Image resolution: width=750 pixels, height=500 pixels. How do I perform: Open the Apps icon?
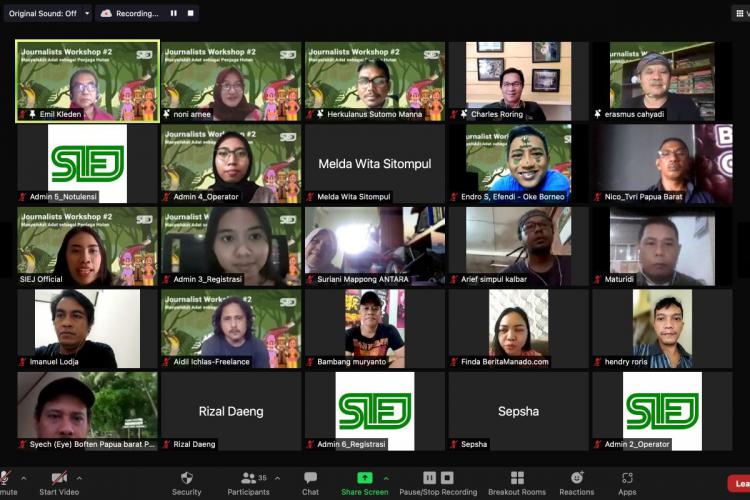tap(627, 478)
